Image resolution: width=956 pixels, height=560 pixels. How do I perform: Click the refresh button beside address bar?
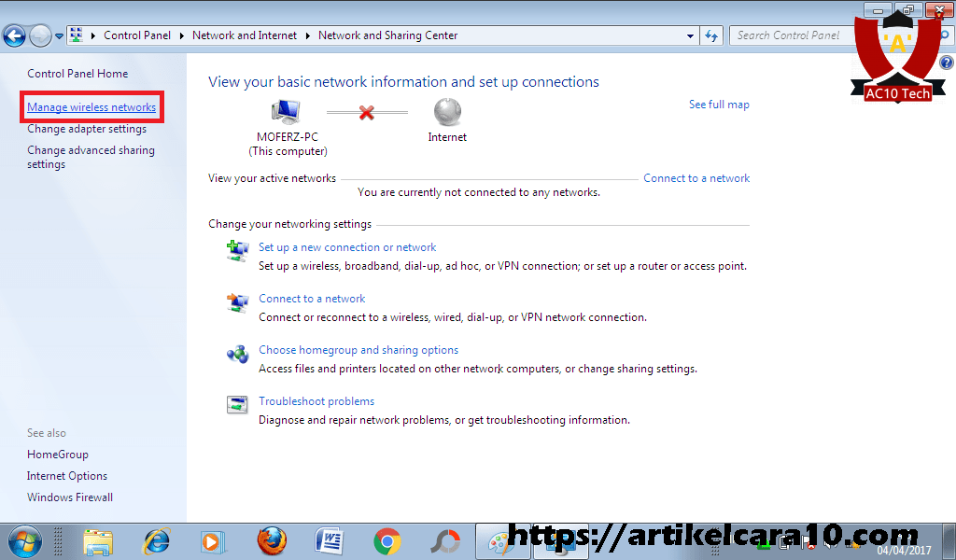[712, 35]
